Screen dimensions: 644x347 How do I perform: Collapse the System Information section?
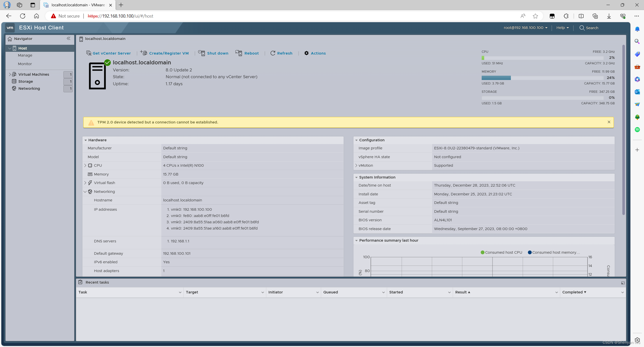point(356,177)
